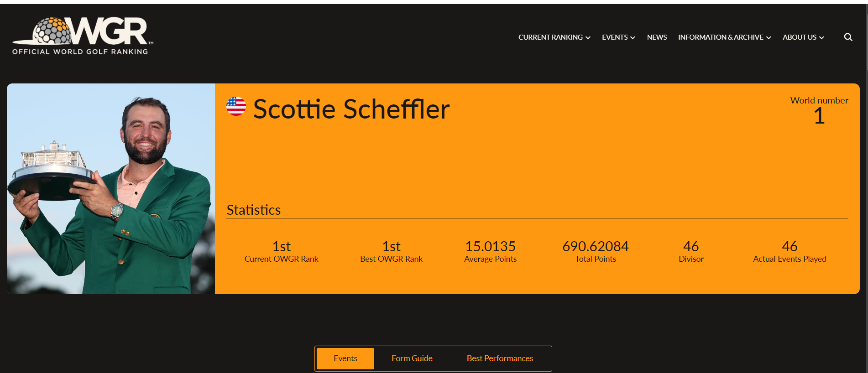Click the OWGR logo in the header
This screenshot has width=868, height=373.
click(83, 36)
